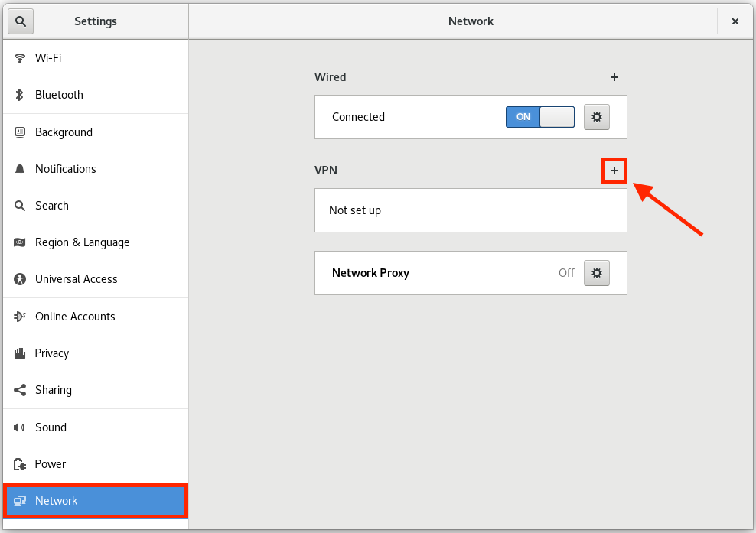This screenshot has width=756, height=533.
Task: Click the Universal Access person icon
Action: click(x=20, y=279)
